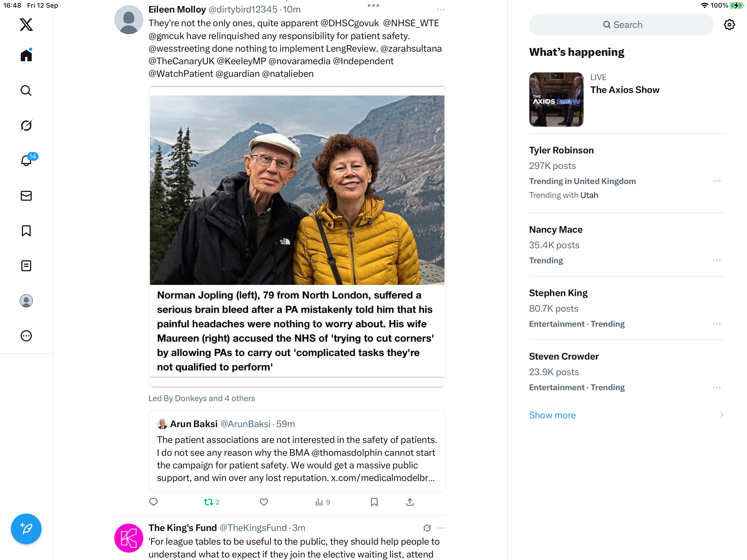
Task: Open more options for Tyler Robinson trend
Action: [x=717, y=181]
